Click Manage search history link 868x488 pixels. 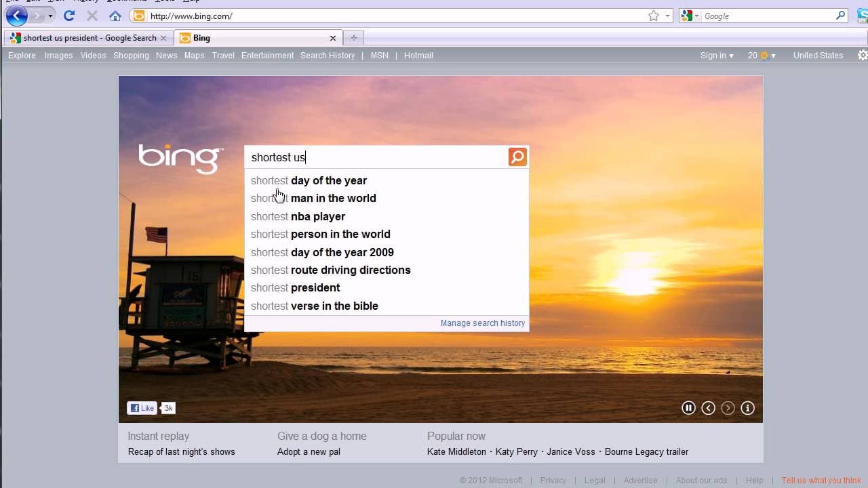tap(483, 323)
